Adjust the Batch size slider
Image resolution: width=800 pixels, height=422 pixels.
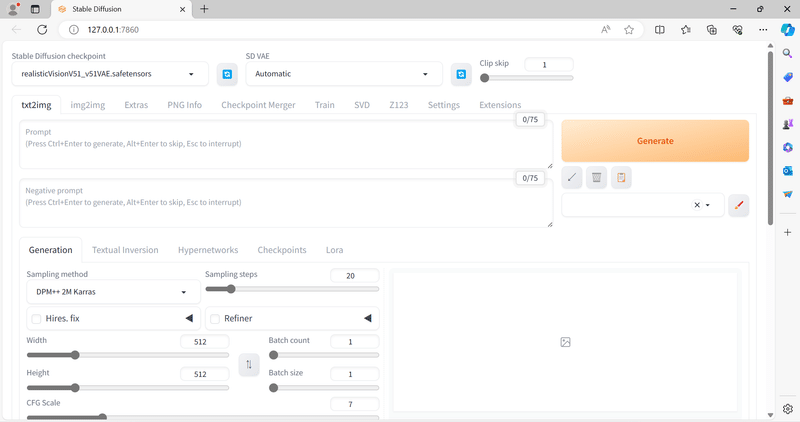click(x=324, y=388)
